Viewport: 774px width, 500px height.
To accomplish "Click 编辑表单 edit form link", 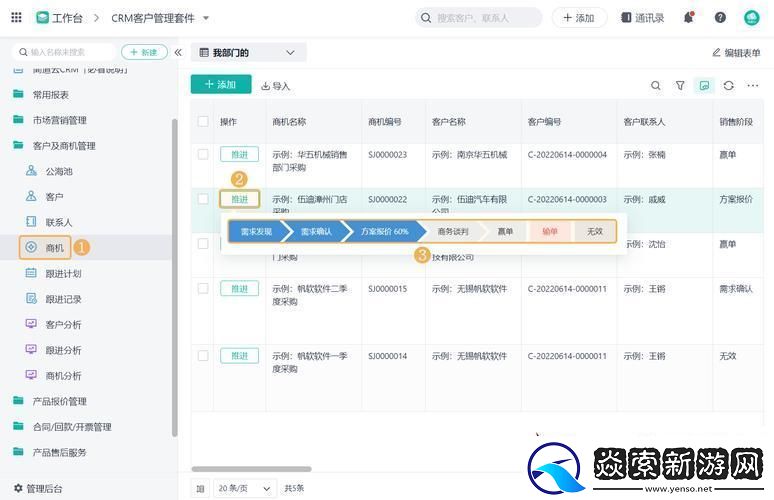I will coord(736,52).
